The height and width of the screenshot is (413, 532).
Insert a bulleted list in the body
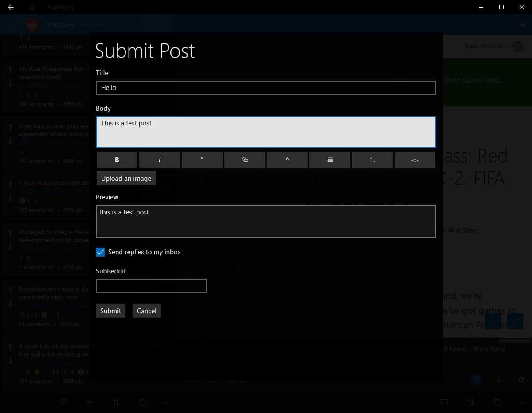tap(330, 160)
